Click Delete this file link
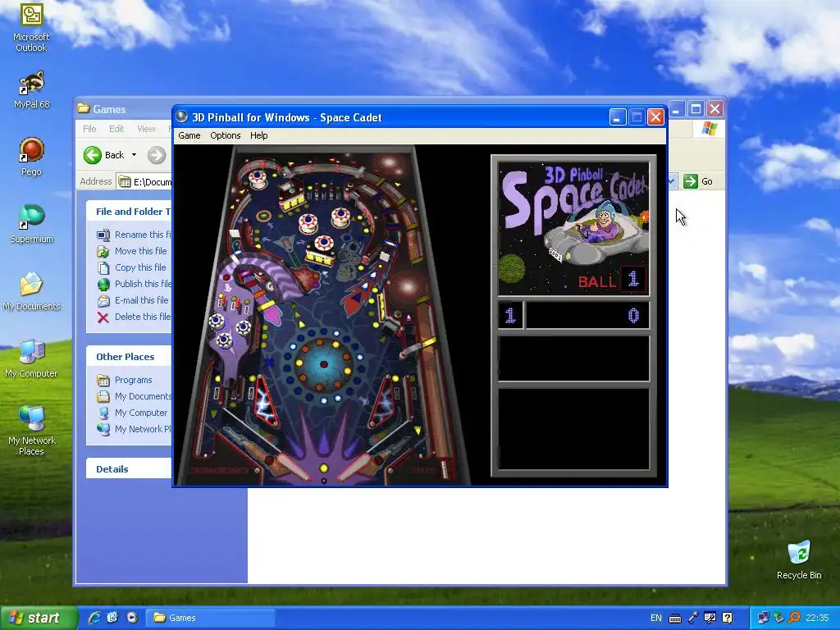This screenshot has height=630, width=840. tap(143, 317)
